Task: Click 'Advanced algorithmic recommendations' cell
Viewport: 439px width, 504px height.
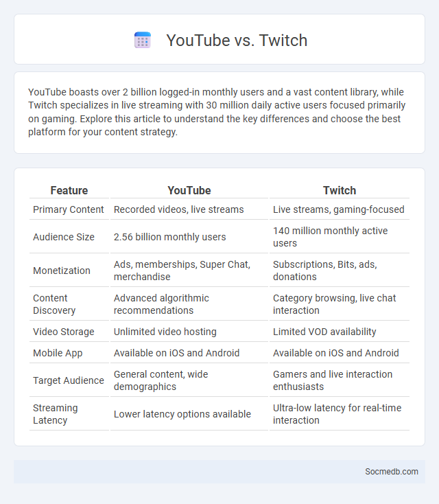Action: click(161, 304)
